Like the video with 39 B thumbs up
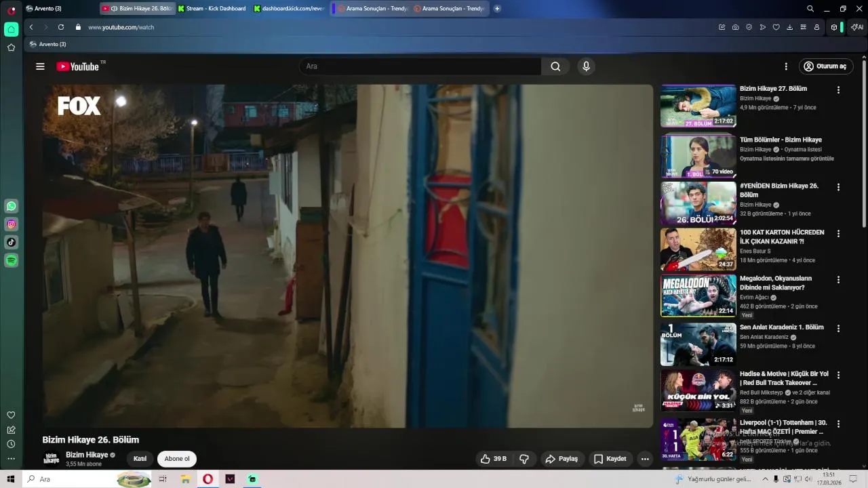 coord(494,459)
